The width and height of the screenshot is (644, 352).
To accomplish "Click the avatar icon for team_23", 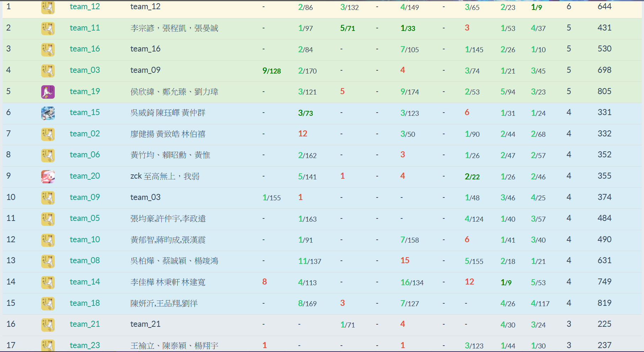I will click(48, 345).
